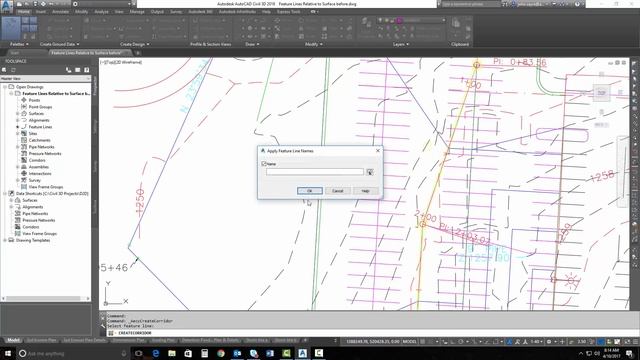
Task: Open the Analyze ribbon tab
Action: point(101,12)
